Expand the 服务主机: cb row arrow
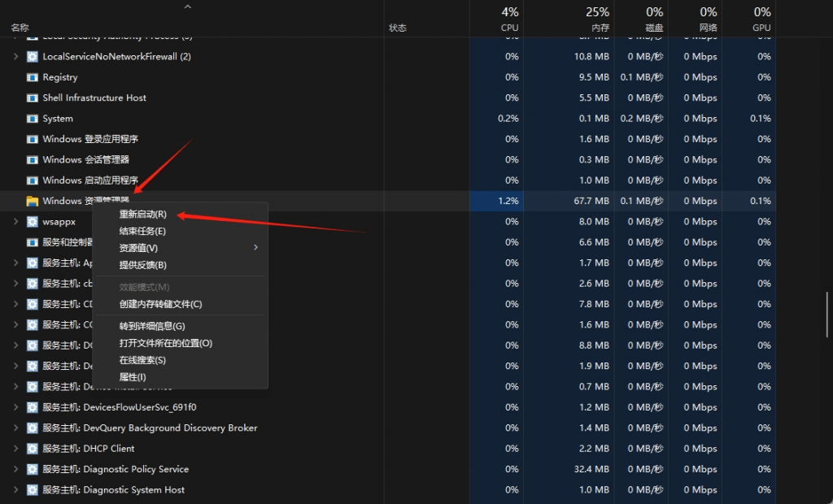The image size is (833, 504). click(16, 284)
